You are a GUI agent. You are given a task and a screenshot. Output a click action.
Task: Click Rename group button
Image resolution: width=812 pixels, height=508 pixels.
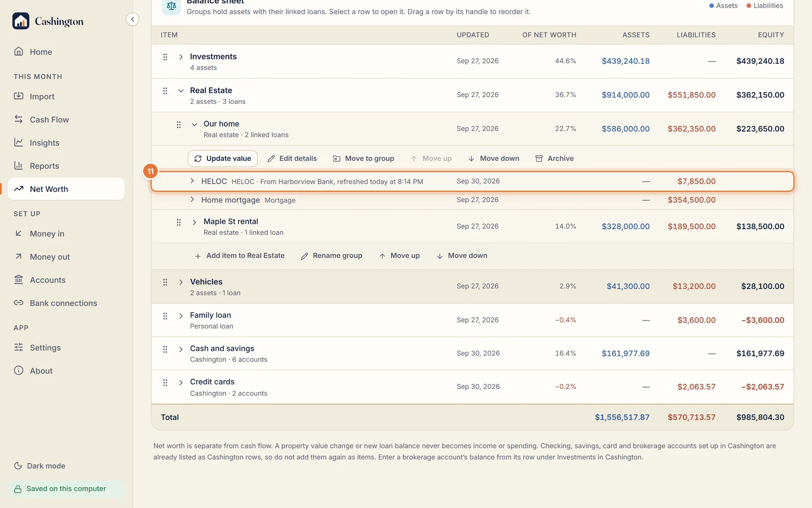[332, 256]
